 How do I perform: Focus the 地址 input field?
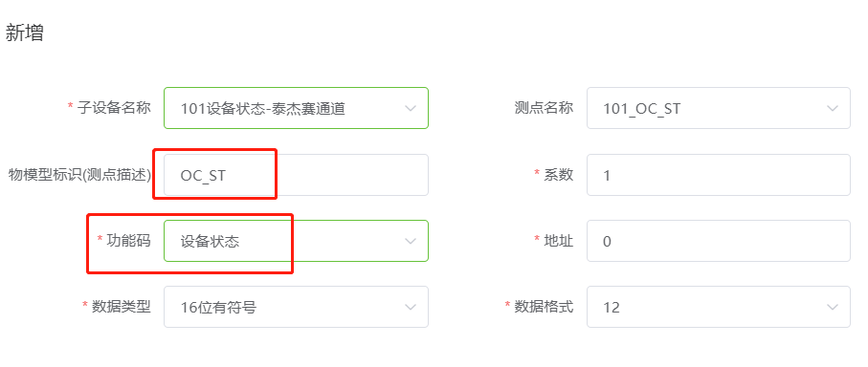[x=719, y=241]
